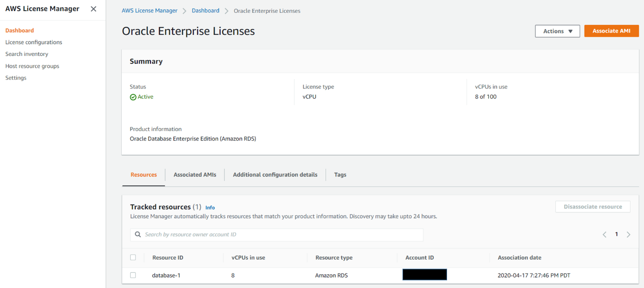Click the Amazon RDS resource type cell
This screenshot has height=288, width=644.
tap(332, 276)
